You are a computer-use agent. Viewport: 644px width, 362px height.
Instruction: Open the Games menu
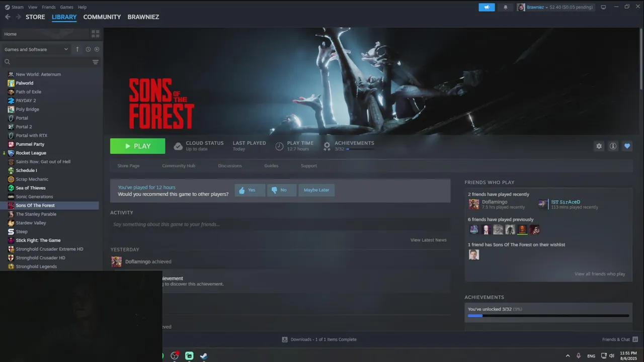pyautogui.click(x=66, y=7)
